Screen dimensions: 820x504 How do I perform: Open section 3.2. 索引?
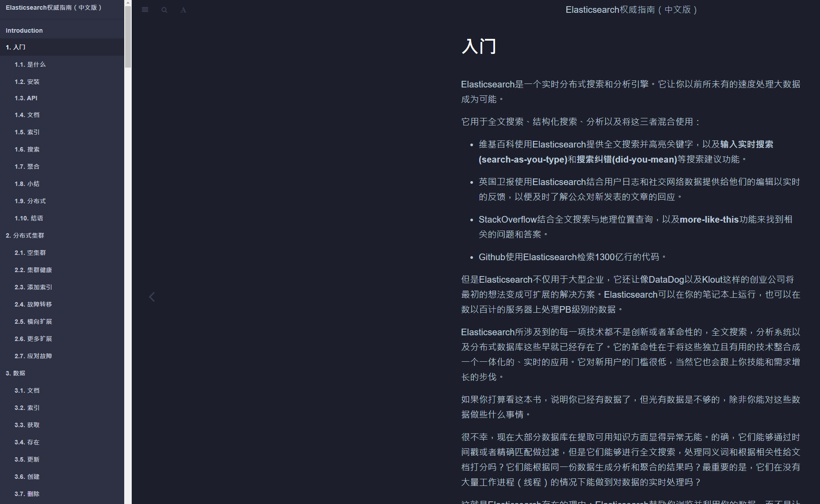[62, 408]
